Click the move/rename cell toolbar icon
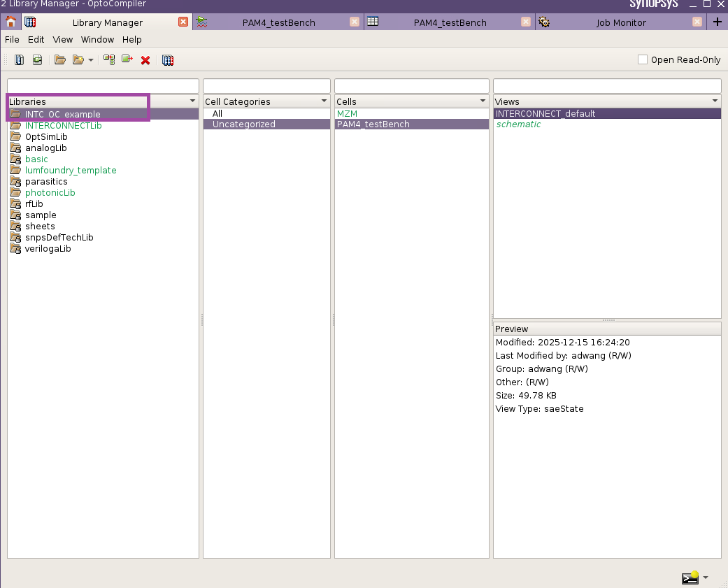Image resolution: width=728 pixels, height=588 pixels. tap(127, 59)
